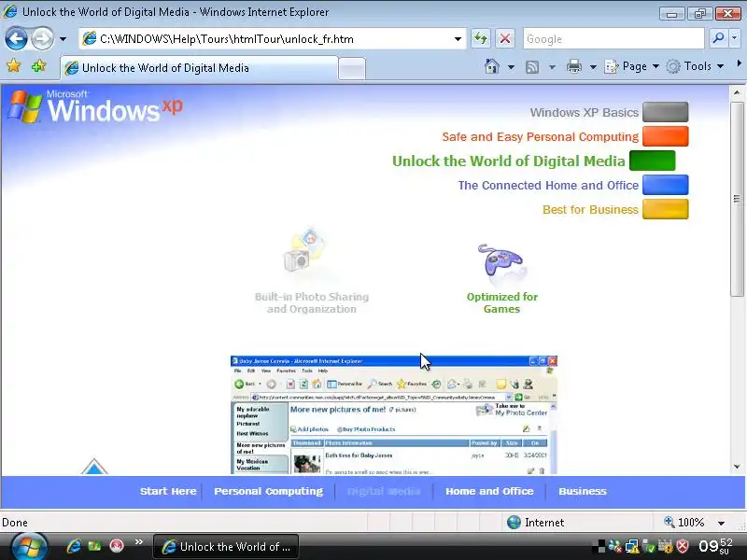This screenshot has width=747, height=560.
Task: Expand hidden Quick Launch items chevron
Action: point(139,542)
